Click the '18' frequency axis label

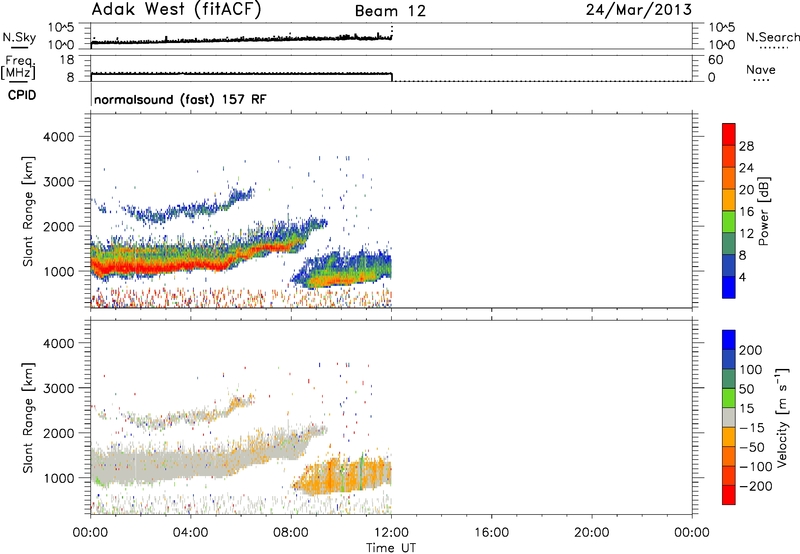(67, 60)
